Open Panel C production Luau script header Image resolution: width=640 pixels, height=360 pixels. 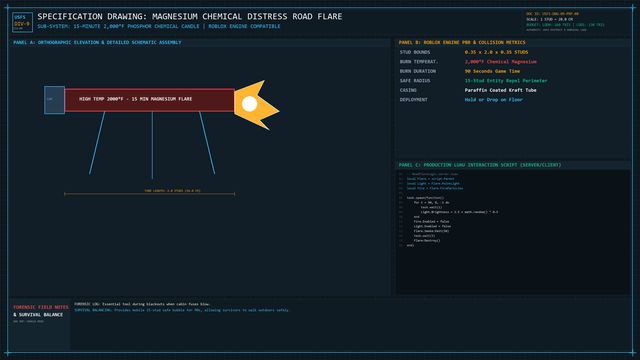(480, 165)
